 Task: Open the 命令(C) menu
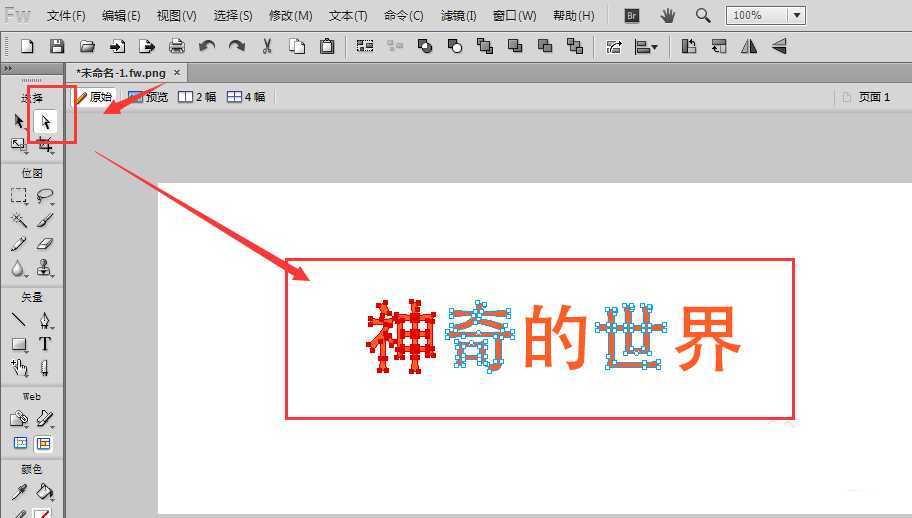404,16
